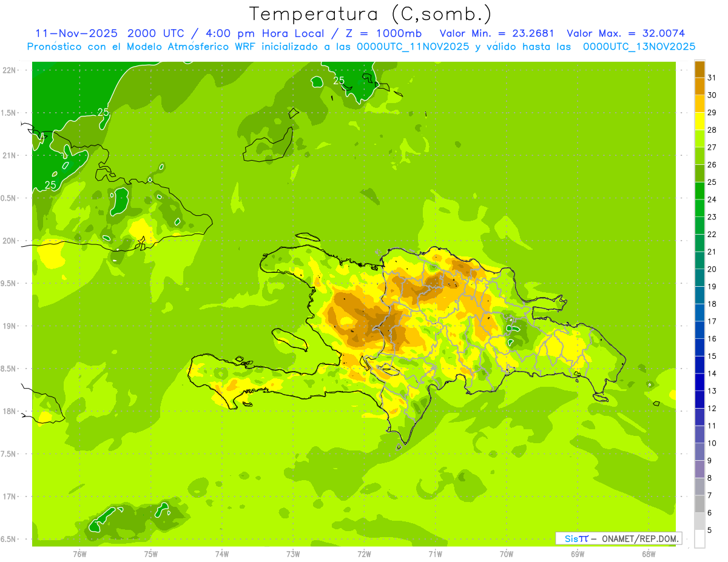728x562 pixels.
Task: Click the '20N' latitude axis label
Action: [10, 241]
